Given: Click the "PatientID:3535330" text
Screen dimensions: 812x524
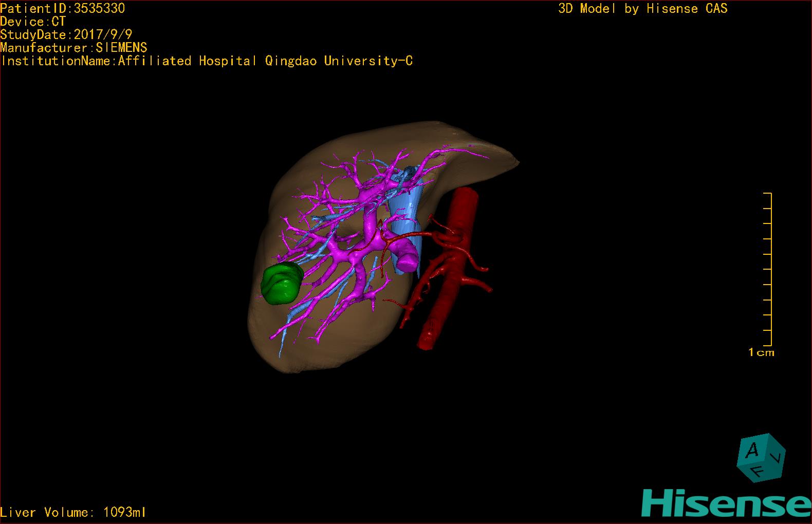Looking at the screenshot, I should pos(62,8).
